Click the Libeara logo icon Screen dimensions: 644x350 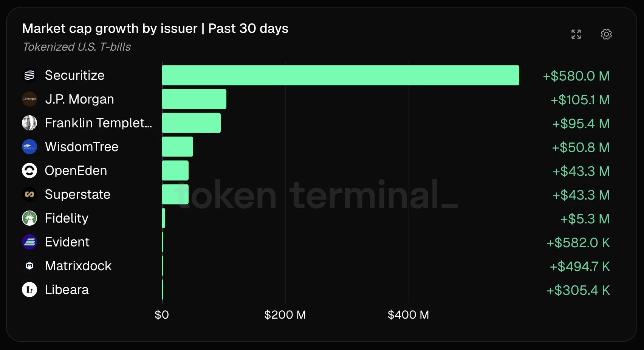(29, 290)
